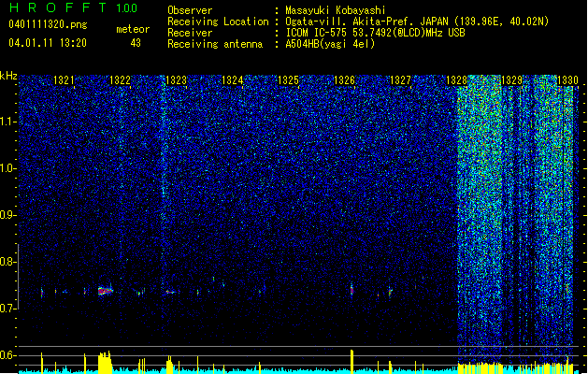Viewport: 588px width, 374px height.
Task: Click the Receiving antenna label
Action: [x=215, y=44]
